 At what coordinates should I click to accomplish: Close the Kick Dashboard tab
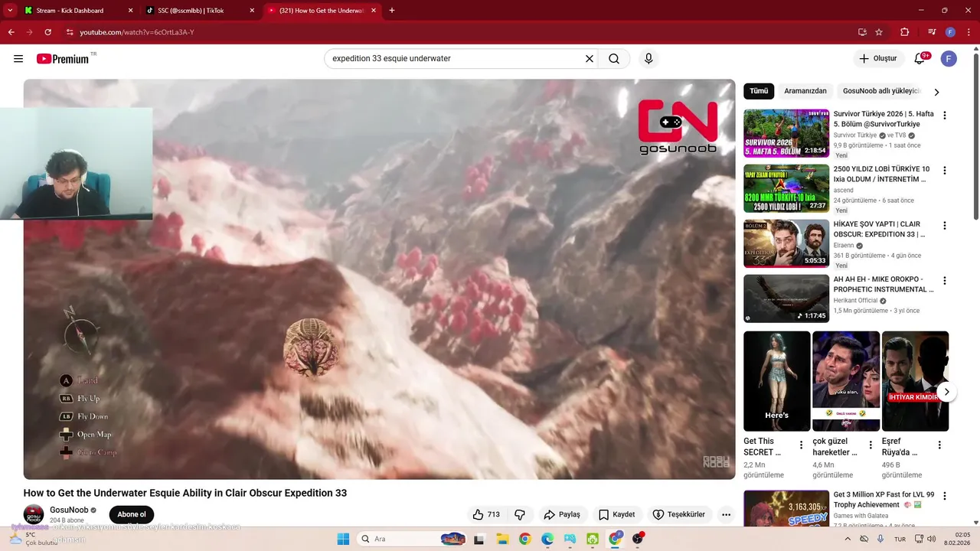click(130, 11)
